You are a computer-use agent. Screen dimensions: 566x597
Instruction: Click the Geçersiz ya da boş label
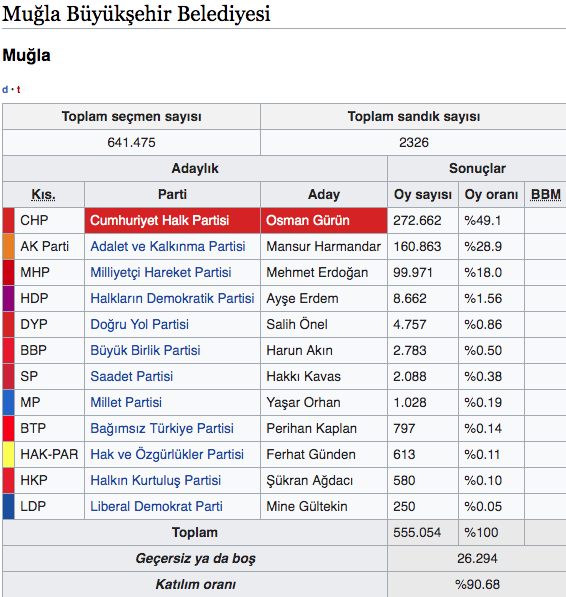click(x=196, y=559)
